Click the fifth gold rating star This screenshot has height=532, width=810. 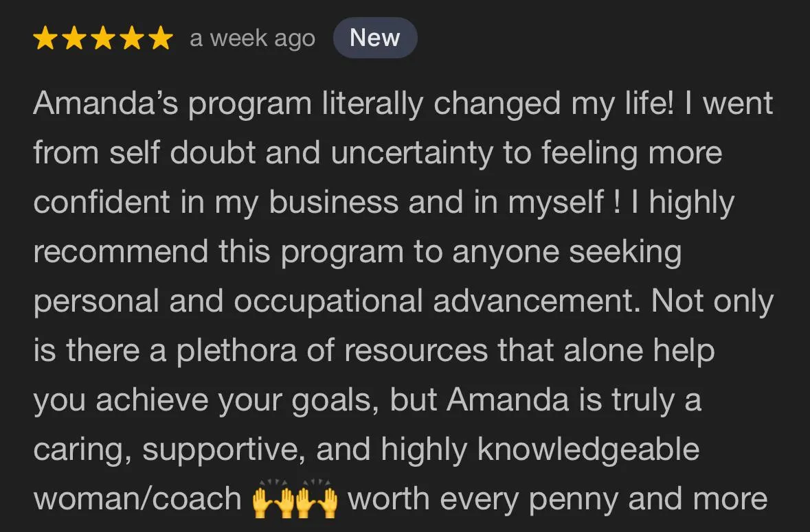point(160,38)
